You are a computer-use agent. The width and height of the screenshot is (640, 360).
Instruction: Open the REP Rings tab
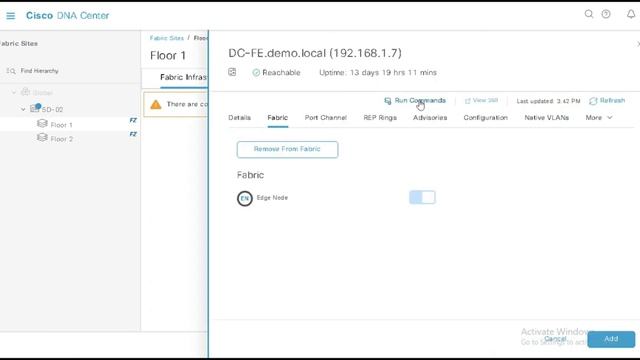[380, 118]
